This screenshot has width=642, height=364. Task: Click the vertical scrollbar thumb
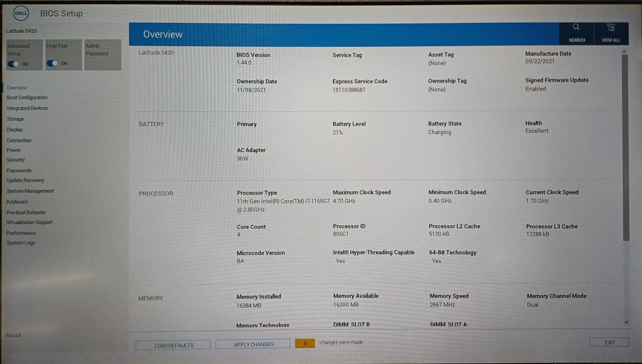click(x=625, y=147)
